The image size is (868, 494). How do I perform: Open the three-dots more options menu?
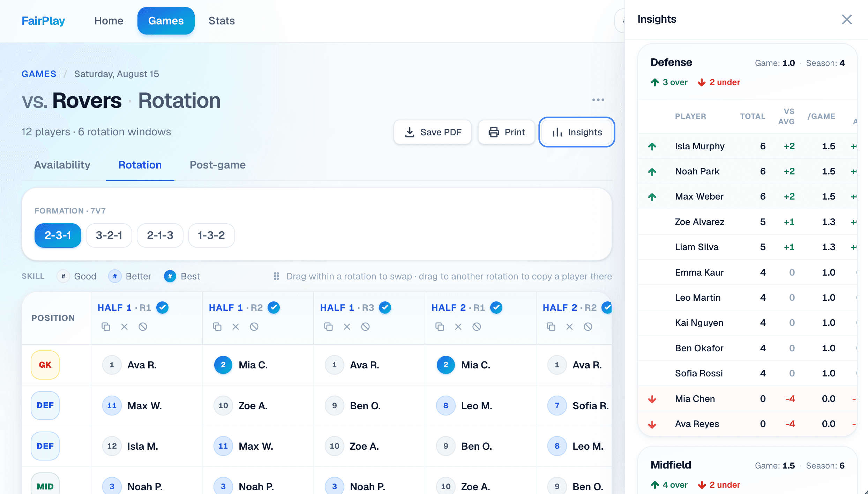click(x=598, y=100)
